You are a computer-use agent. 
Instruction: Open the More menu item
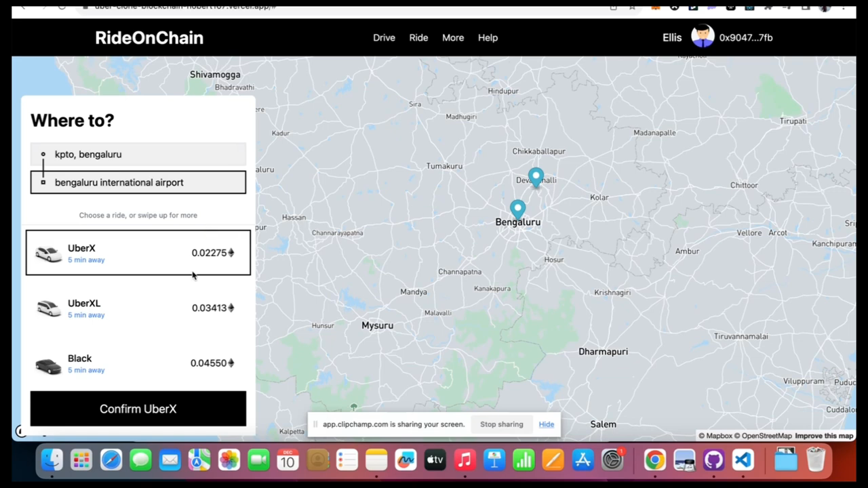[x=453, y=38]
